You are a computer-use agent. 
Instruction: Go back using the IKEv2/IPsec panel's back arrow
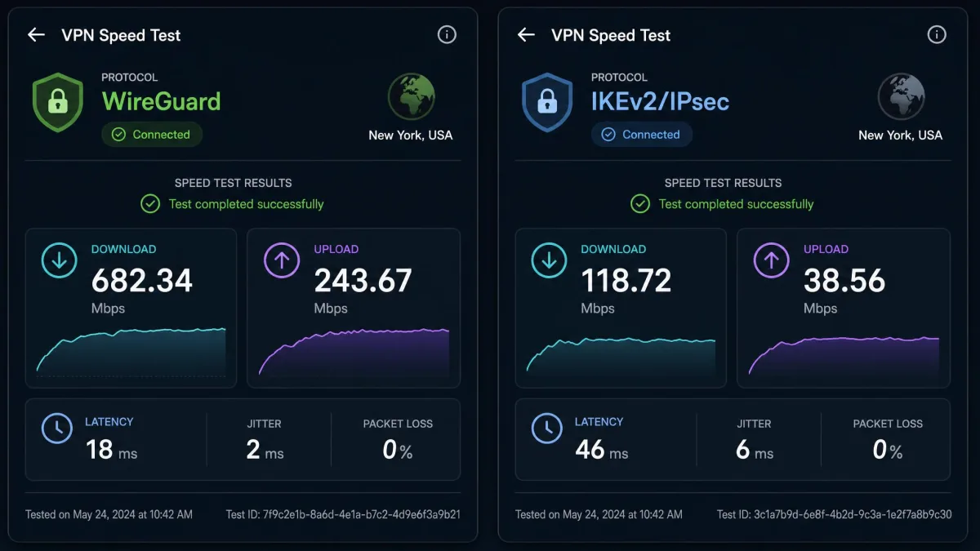pyautogui.click(x=526, y=34)
